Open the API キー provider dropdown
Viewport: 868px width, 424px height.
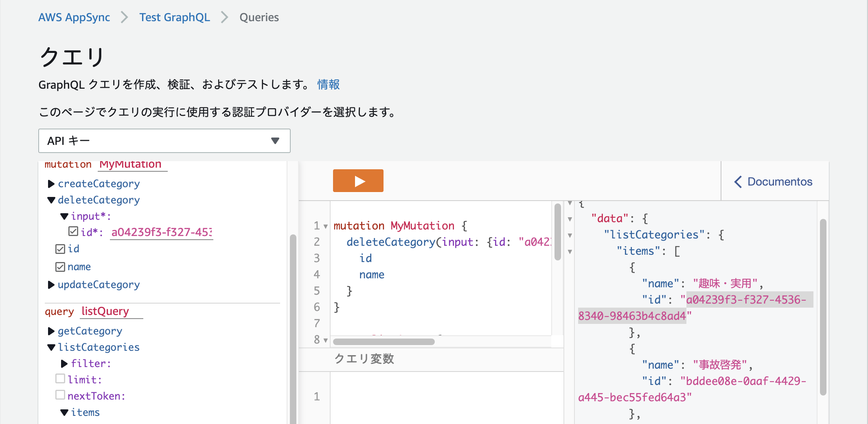[164, 141]
